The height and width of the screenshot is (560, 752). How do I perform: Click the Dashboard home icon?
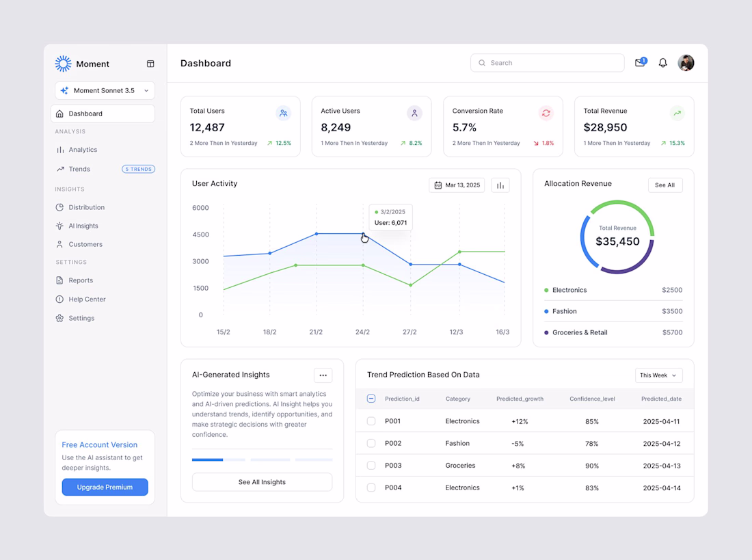pyautogui.click(x=59, y=114)
